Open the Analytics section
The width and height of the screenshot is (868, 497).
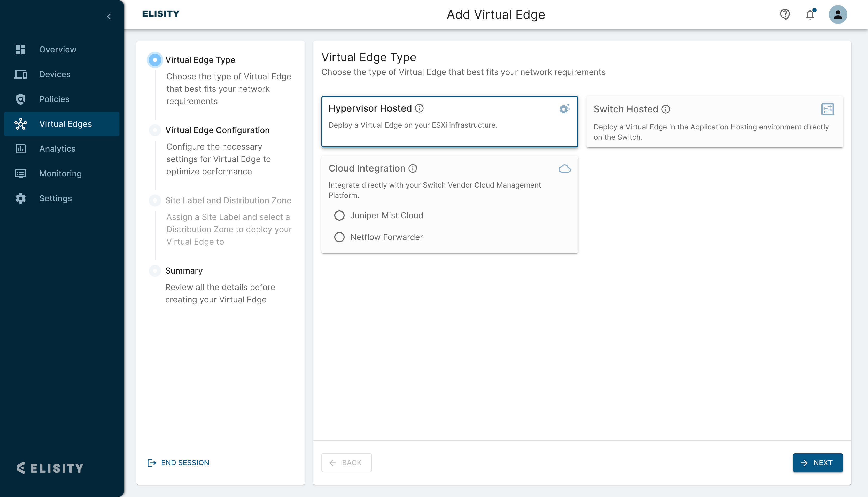(61, 149)
